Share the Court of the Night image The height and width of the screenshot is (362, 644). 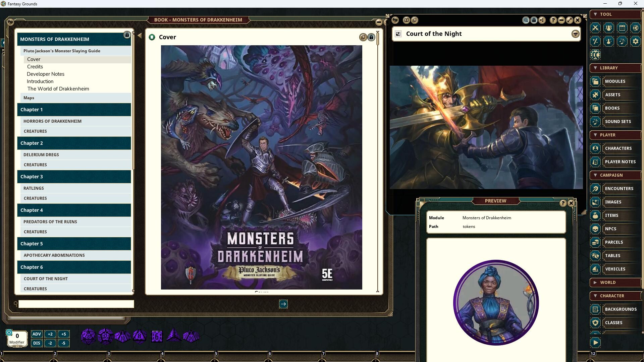[542, 20]
